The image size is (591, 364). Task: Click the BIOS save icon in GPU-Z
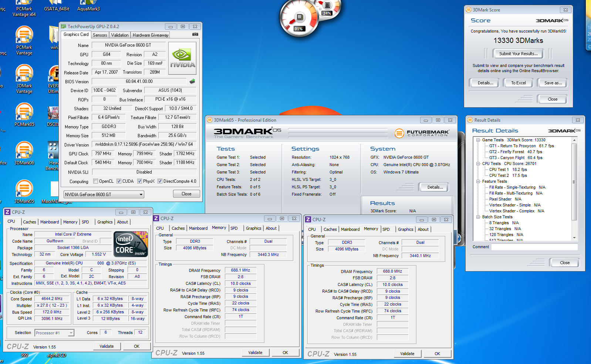192,81
